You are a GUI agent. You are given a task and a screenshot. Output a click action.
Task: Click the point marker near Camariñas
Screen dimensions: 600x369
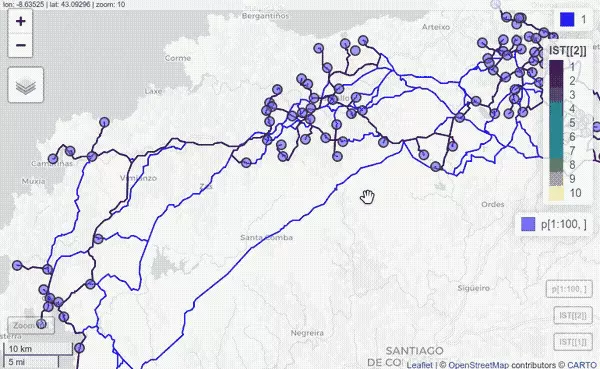click(x=53, y=159)
